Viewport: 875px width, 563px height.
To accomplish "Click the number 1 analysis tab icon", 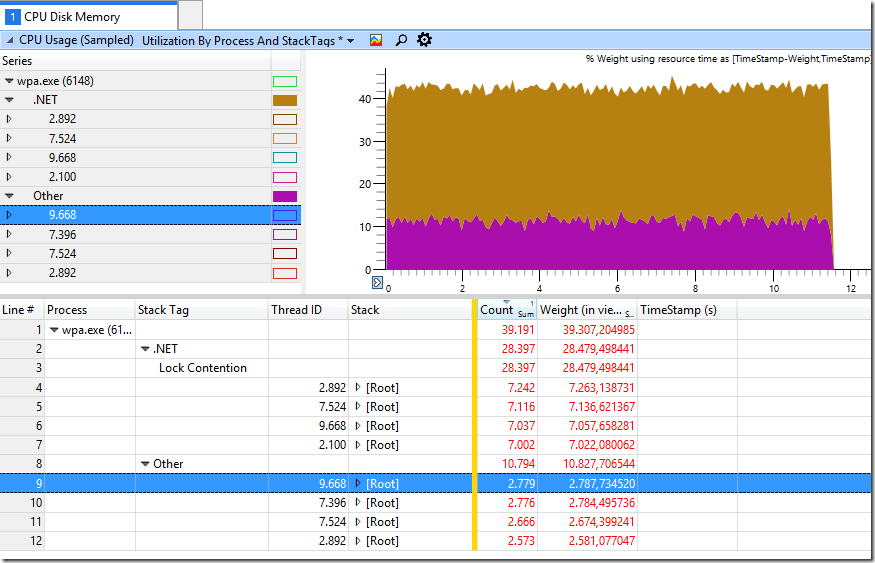I will [x=12, y=17].
